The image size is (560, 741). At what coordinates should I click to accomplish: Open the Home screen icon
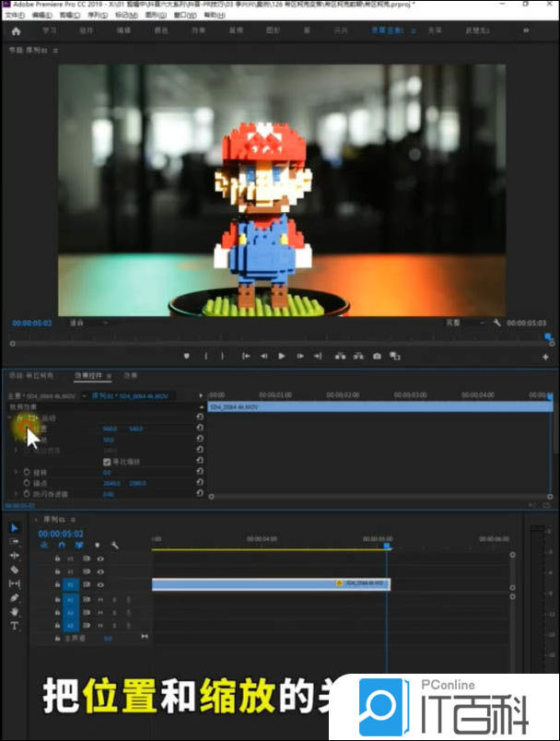16,30
